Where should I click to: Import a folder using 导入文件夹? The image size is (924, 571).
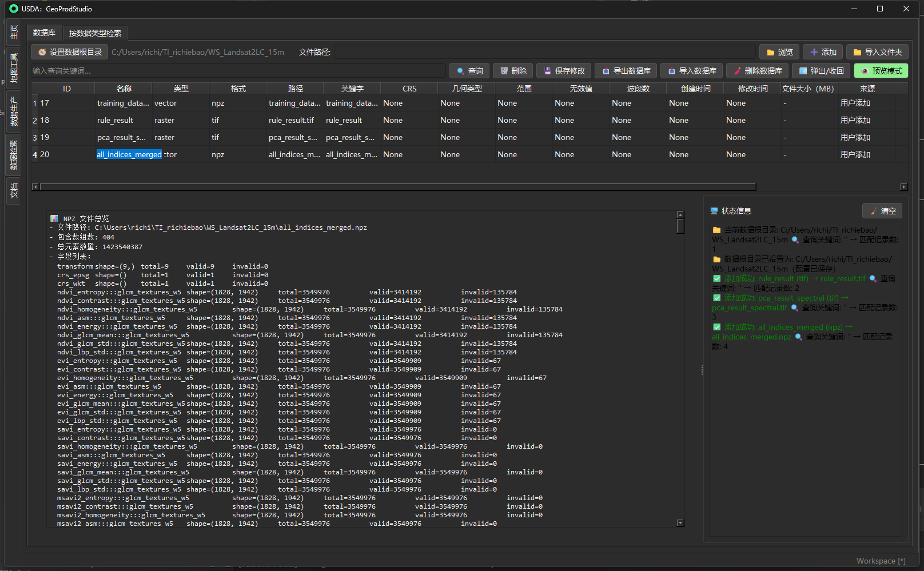coord(877,52)
